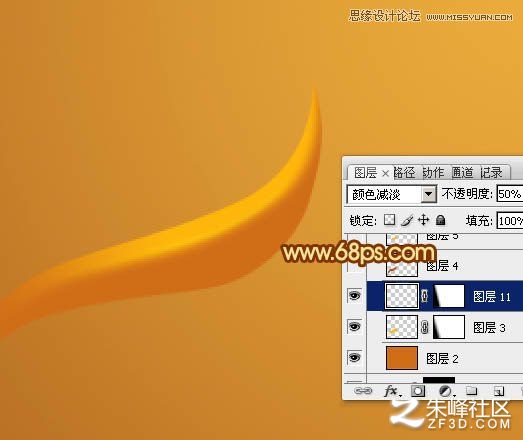
Task: Select layer mask thumbnail of 图层 11
Action: click(x=449, y=296)
